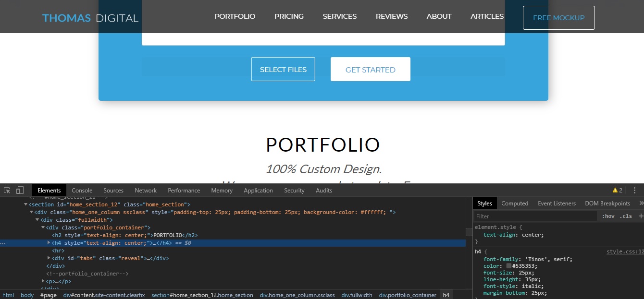Toggle the device toolbar icon
The image size is (644, 299).
pyautogui.click(x=20, y=191)
